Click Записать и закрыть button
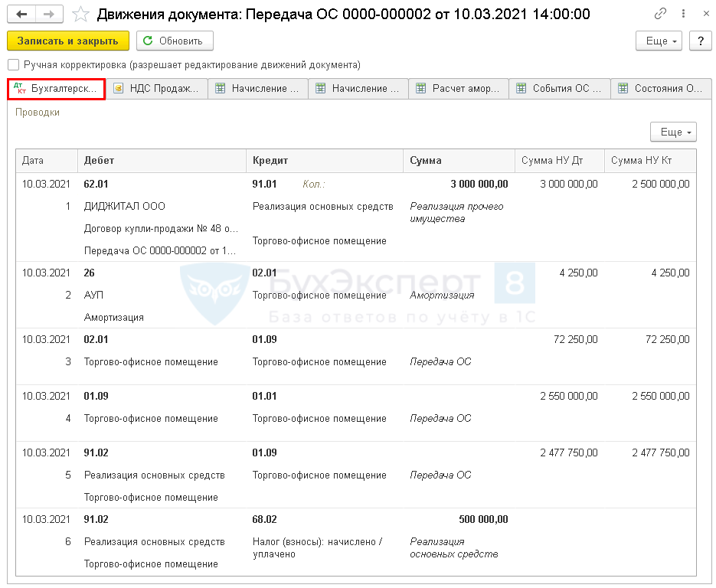Screen dimensions: 716x588 pos(68,41)
